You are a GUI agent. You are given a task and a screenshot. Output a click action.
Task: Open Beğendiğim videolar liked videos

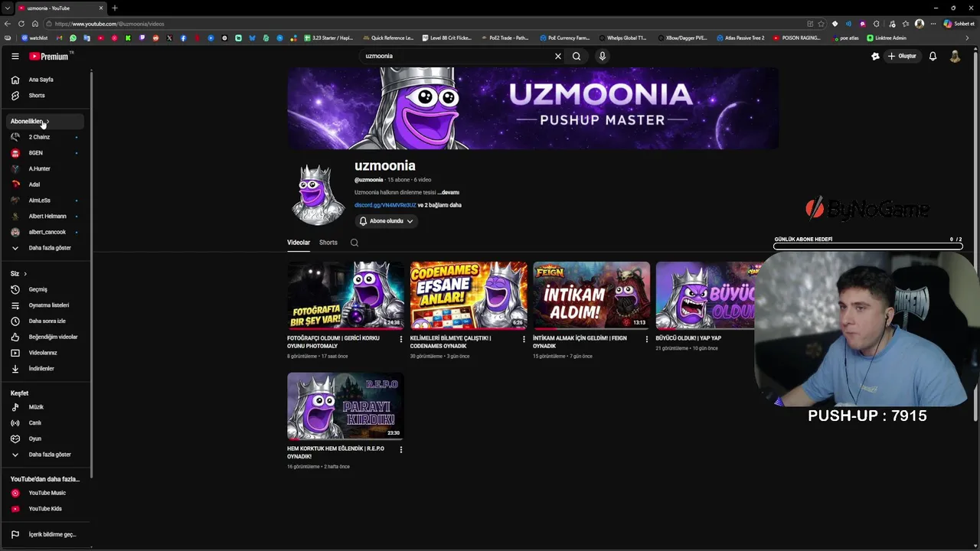click(46, 337)
